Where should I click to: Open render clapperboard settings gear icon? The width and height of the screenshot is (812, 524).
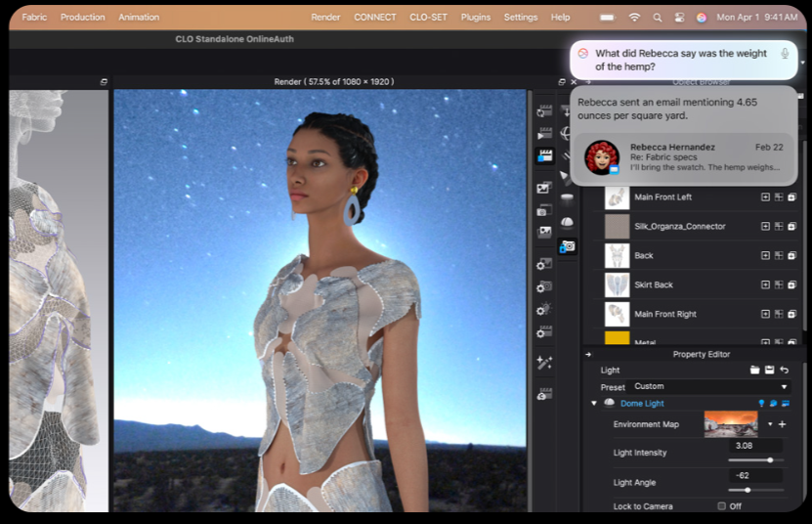click(543, 331)
